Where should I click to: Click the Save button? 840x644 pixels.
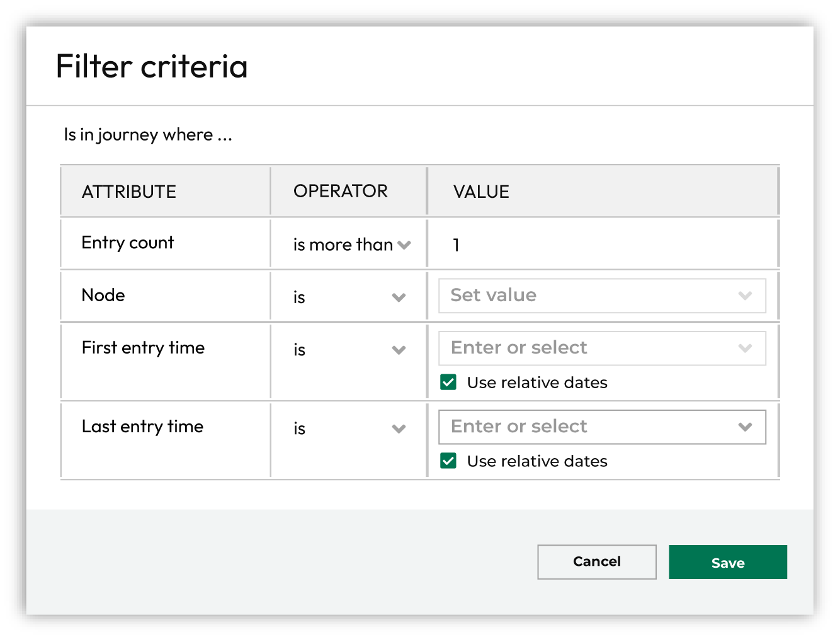click(728, 562)
